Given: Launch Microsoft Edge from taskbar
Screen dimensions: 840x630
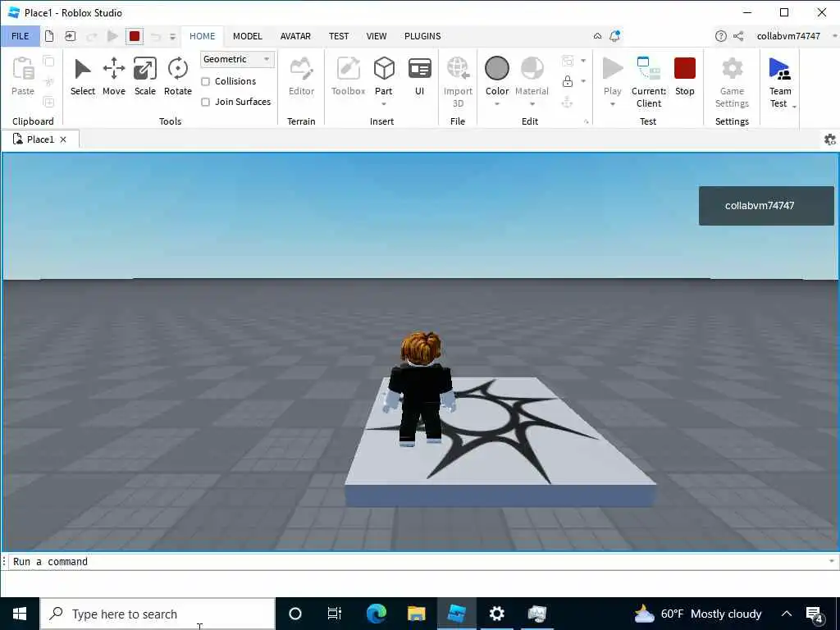Looking at the screenshot, I should pos(376,614).
